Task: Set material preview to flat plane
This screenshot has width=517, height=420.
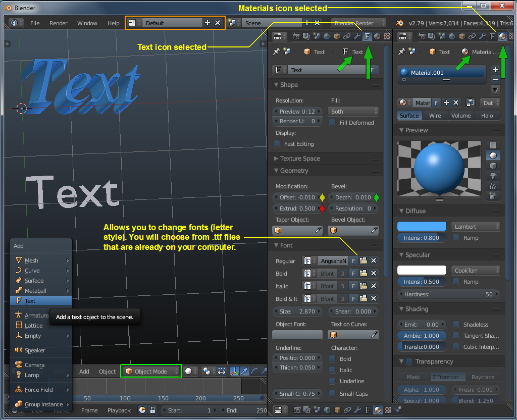Action: pyautogui.click(x=493, y=145)
